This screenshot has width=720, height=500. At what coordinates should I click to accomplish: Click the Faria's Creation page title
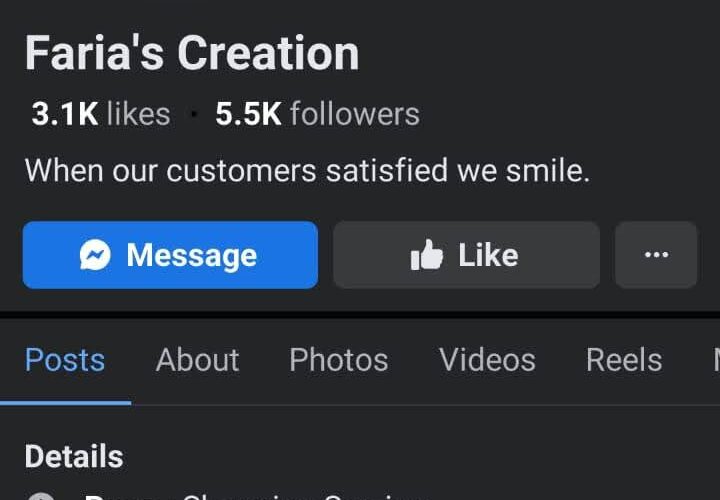click(x=192, y=53)
